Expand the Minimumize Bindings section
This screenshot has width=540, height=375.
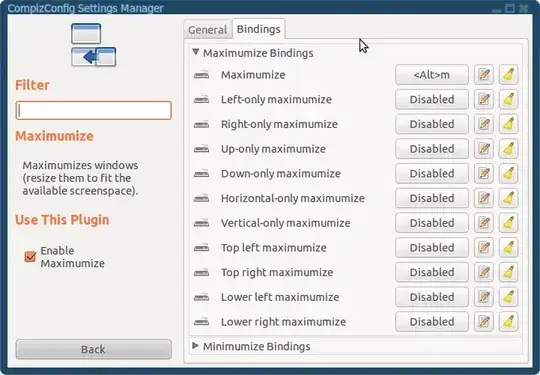click(195, 346)
